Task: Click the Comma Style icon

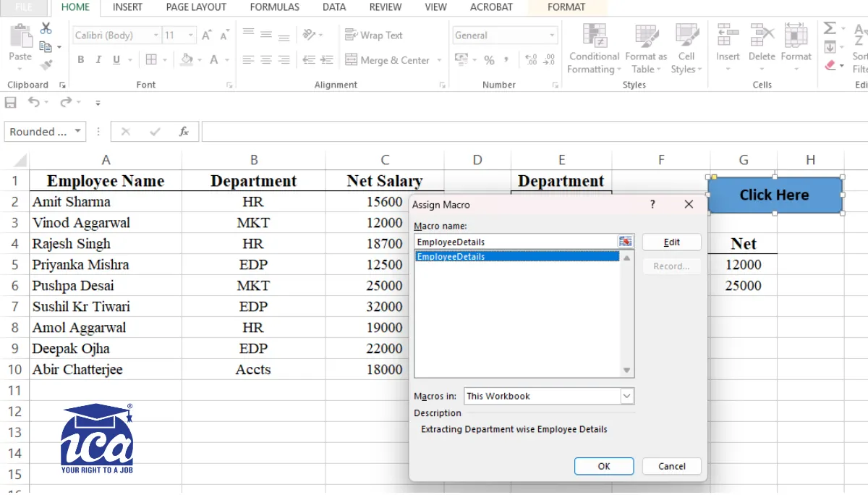Action: (508, 60)
